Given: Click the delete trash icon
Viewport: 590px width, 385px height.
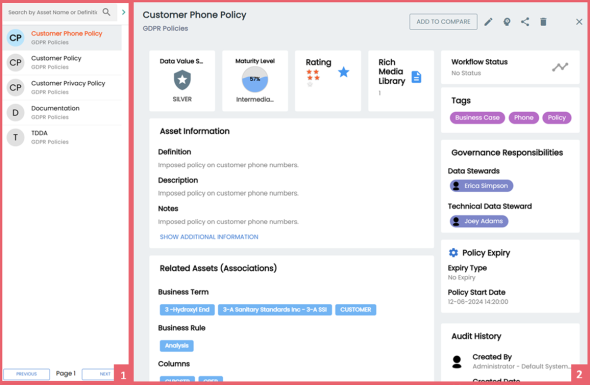Looking at the screenshot, I should 543,22.
